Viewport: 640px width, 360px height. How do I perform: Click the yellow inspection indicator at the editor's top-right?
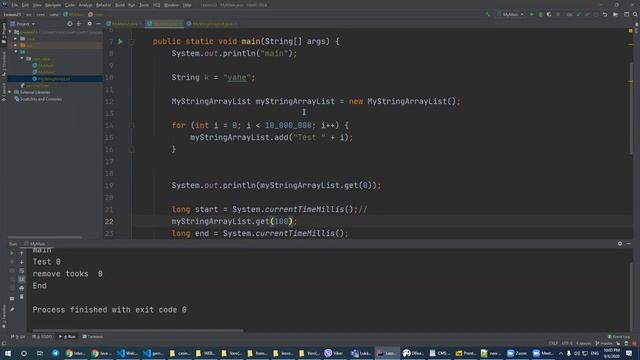[x=631, y=31]
